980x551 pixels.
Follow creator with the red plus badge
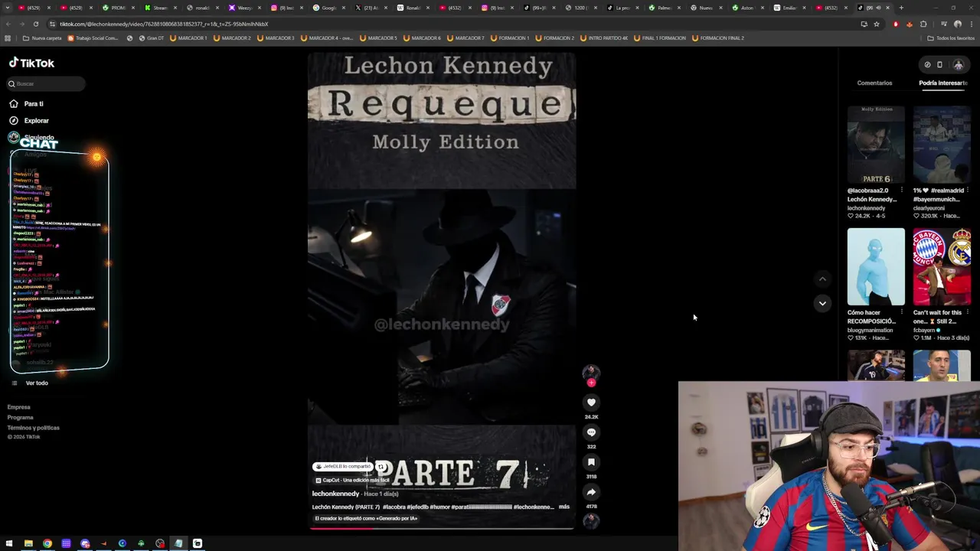591,383
